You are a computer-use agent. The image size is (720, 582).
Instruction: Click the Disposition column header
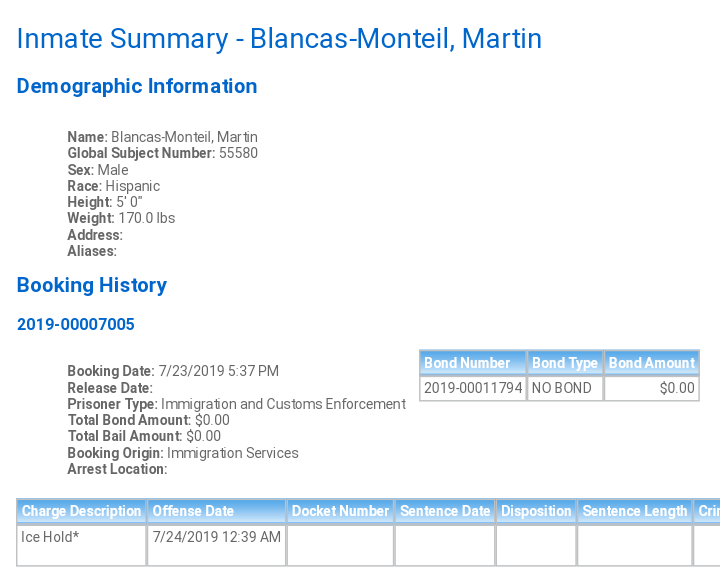coord(536,511)
